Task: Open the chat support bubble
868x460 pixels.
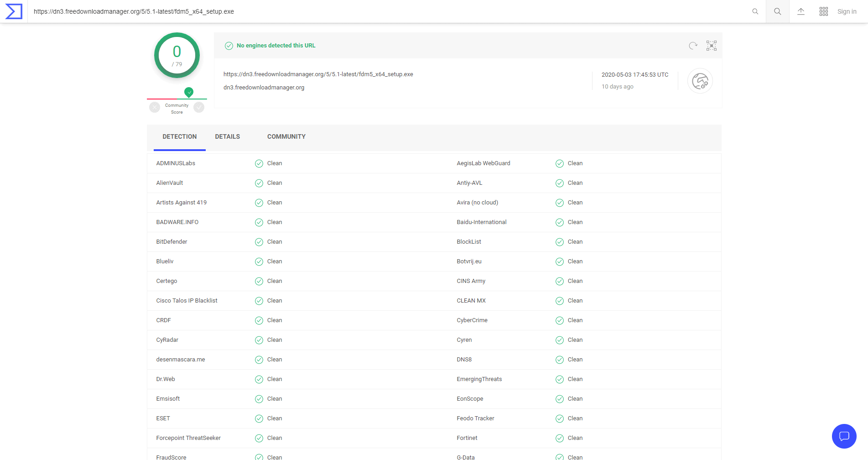Action: pos(844,436)
